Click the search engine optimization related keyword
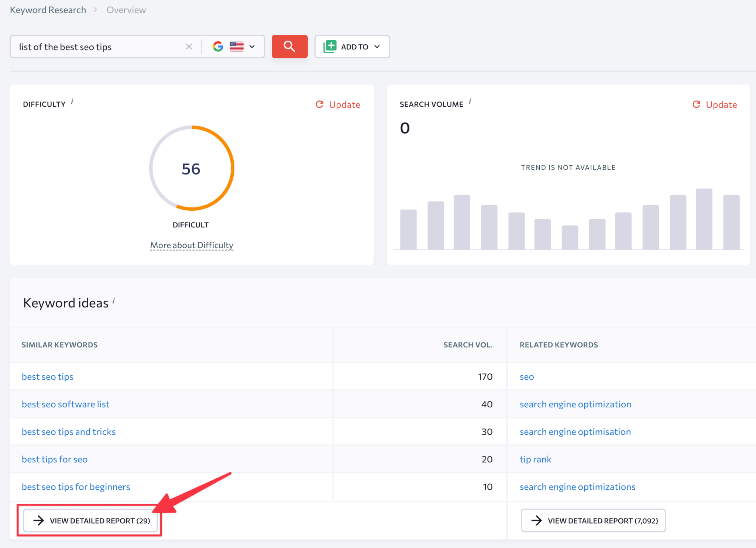The height and width of the screenshot is (548, 756). 575,404
